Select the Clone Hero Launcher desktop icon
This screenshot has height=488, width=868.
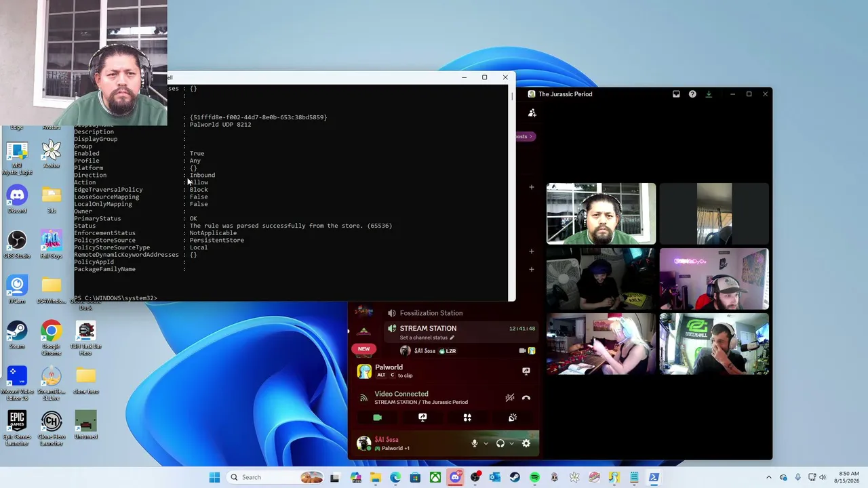pyautogui.click(x=52, y=429)
